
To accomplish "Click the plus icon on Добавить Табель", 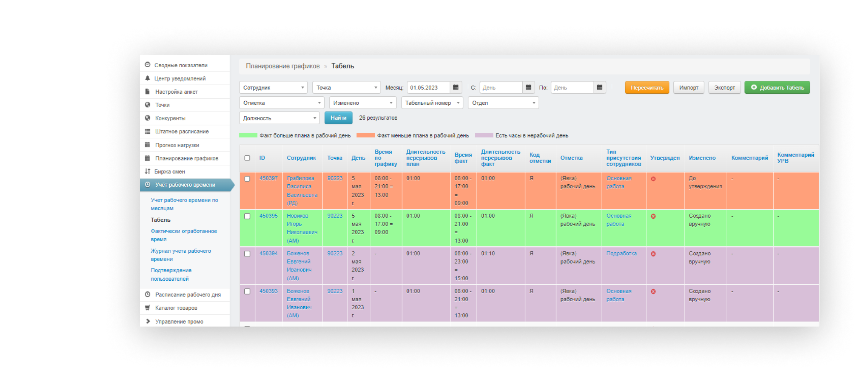I will point(754,87).
